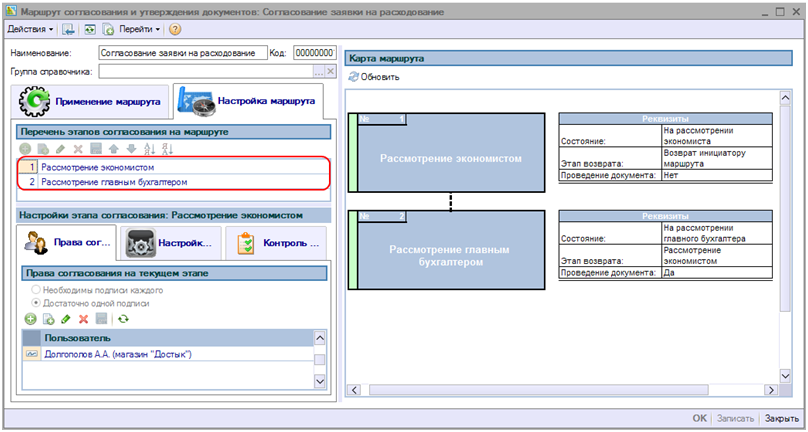Click copy-add icon in rights toolbar
This screenshot has height=432, width=808.
tap(47, 318)
